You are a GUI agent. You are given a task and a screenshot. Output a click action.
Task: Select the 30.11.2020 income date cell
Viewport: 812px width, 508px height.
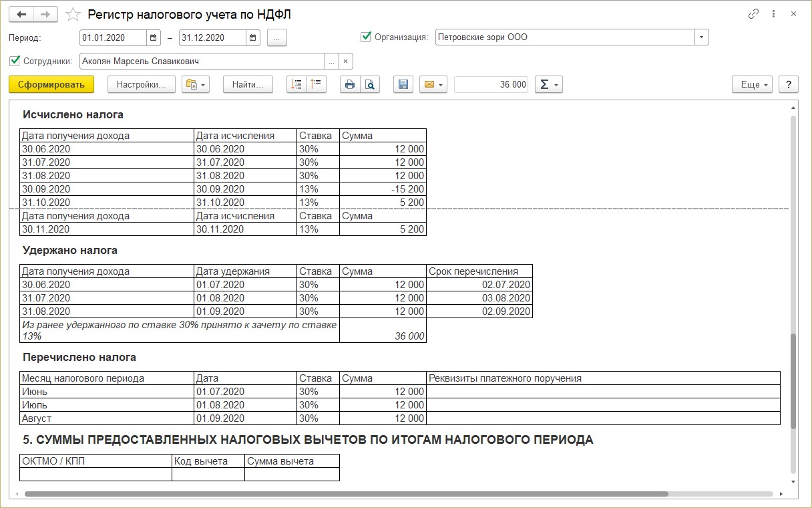[107, 229]
